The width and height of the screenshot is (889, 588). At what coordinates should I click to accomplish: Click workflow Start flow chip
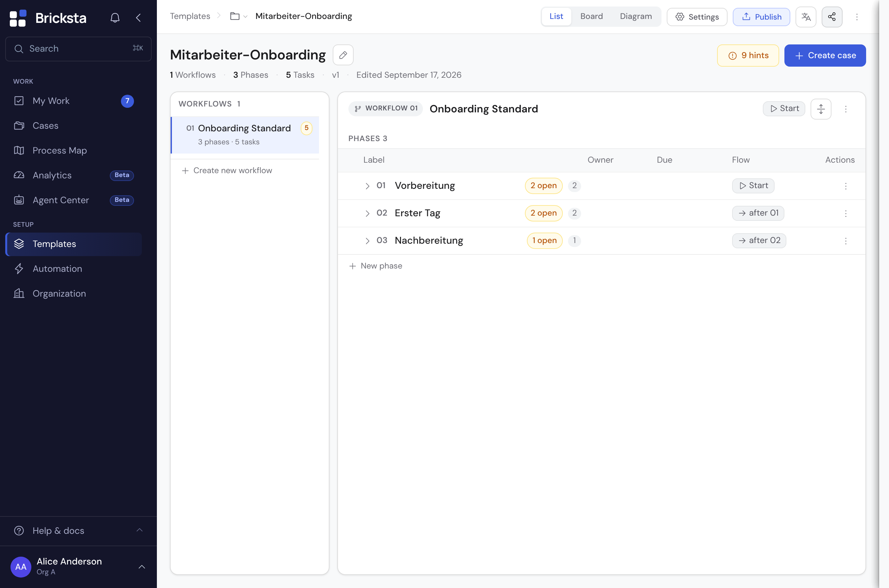click(784, 108)
